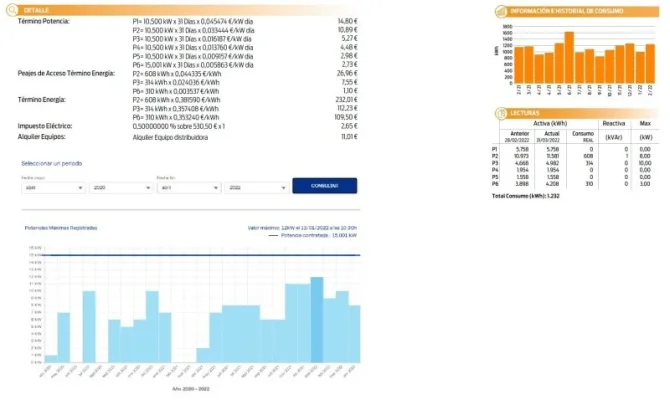Click the amount '5,27 €'
This screenshot has width=670, height=400.
point(349,38)
